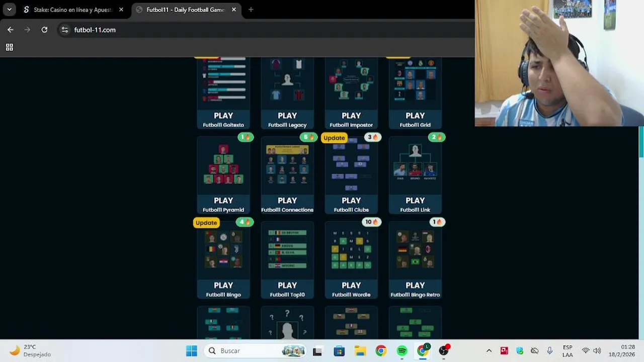Click the OneDrive cloud tray icon
The height and width of the screenshot is (362, 644).
pyautogui.click(x=535, y=351)
